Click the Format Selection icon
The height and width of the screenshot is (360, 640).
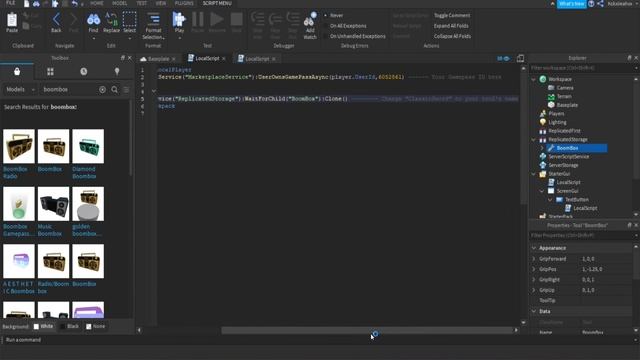(x=153, y=20)
